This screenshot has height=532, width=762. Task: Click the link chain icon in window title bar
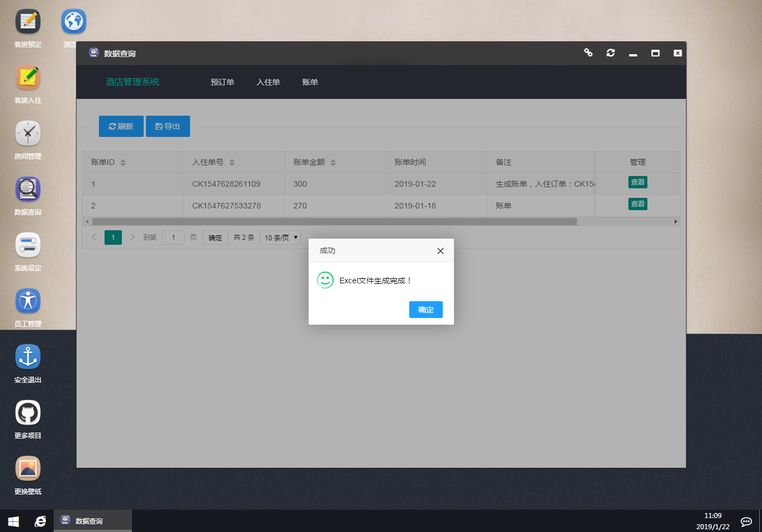coord(588,53)
